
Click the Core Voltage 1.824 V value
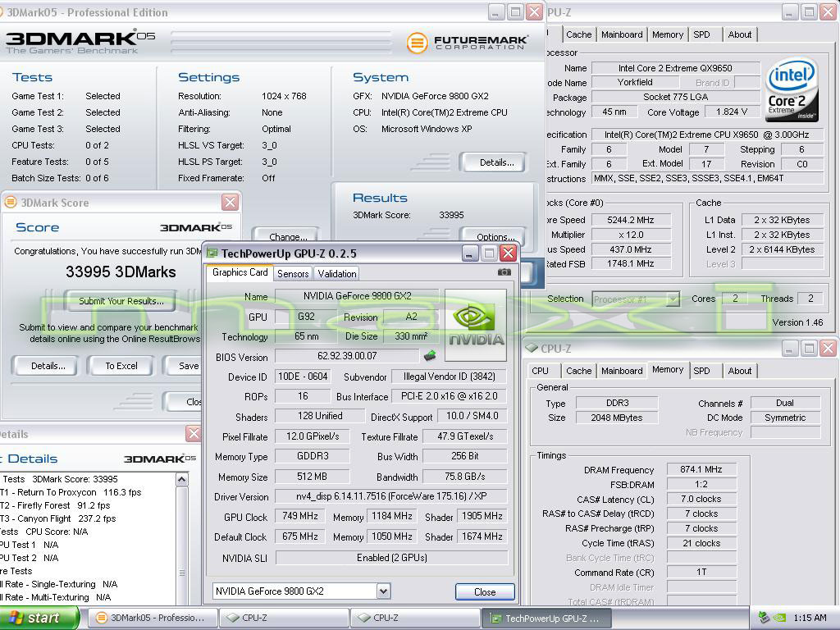tap(731, 112)
